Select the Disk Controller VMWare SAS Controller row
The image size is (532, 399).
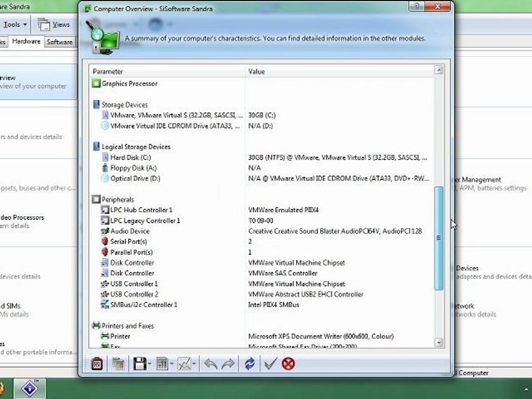click(x=262, y=273)
